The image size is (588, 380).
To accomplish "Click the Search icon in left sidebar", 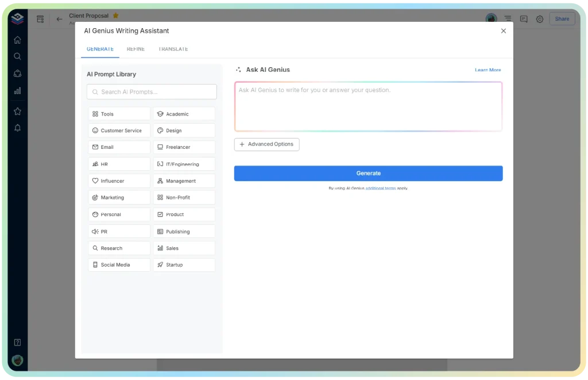I will coord(17,56).
